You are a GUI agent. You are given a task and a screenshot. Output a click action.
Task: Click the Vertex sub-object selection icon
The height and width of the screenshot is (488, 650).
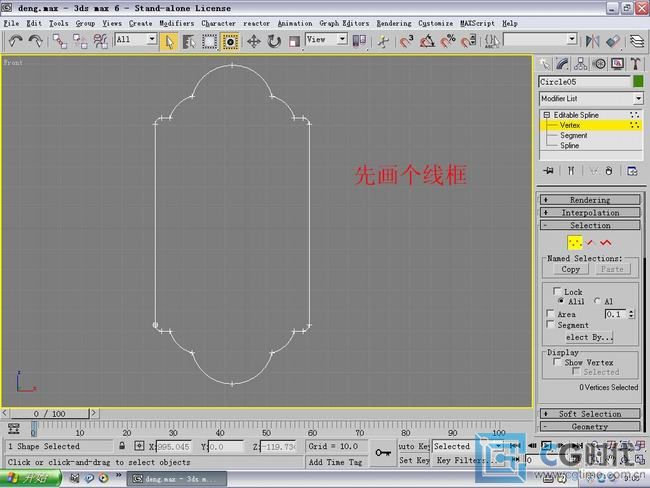tap(575, 242)
